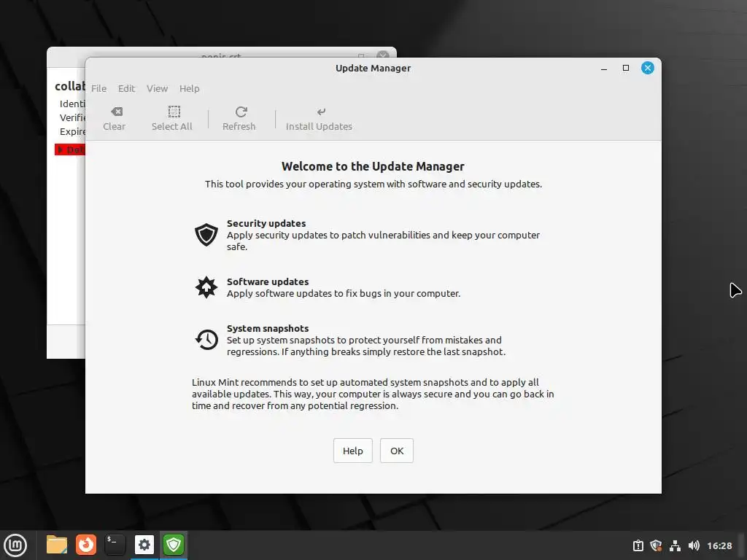Open the Help menu in menu bar
The width and height of the screenshot is (747, 560).
(x=189, y=88)
